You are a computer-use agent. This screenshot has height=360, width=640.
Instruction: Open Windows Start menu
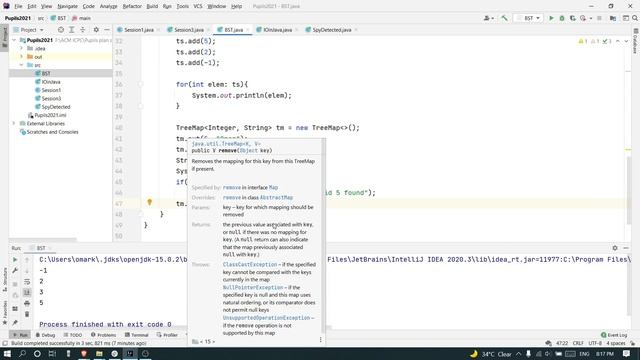tap(7, 353)
